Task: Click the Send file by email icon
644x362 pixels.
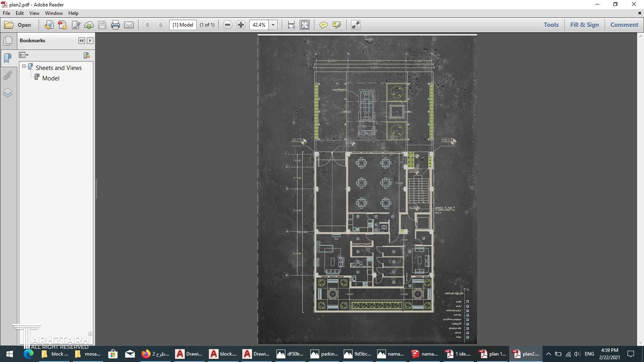Action: (129, 25)
